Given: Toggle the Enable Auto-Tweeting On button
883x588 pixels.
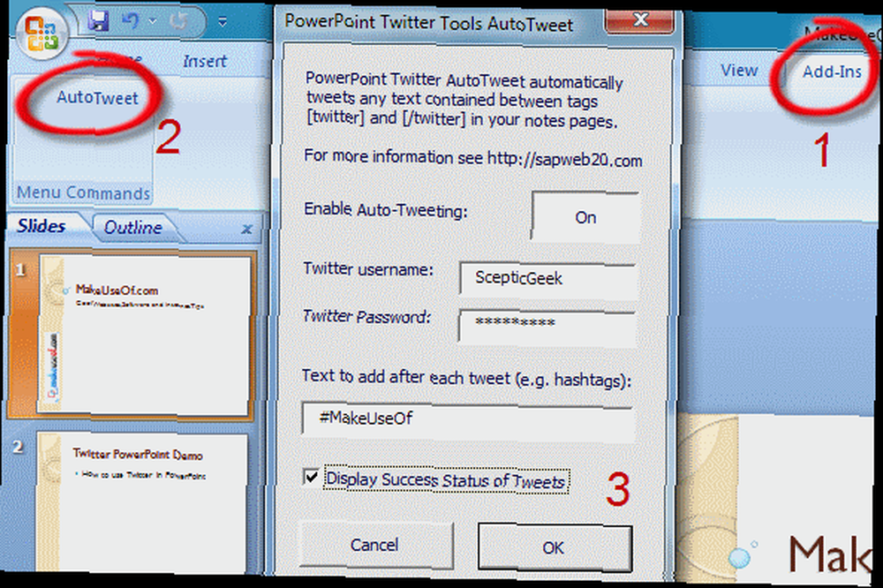Looking at the screenshot, I should pyautogui.click(x=585, y=217).
